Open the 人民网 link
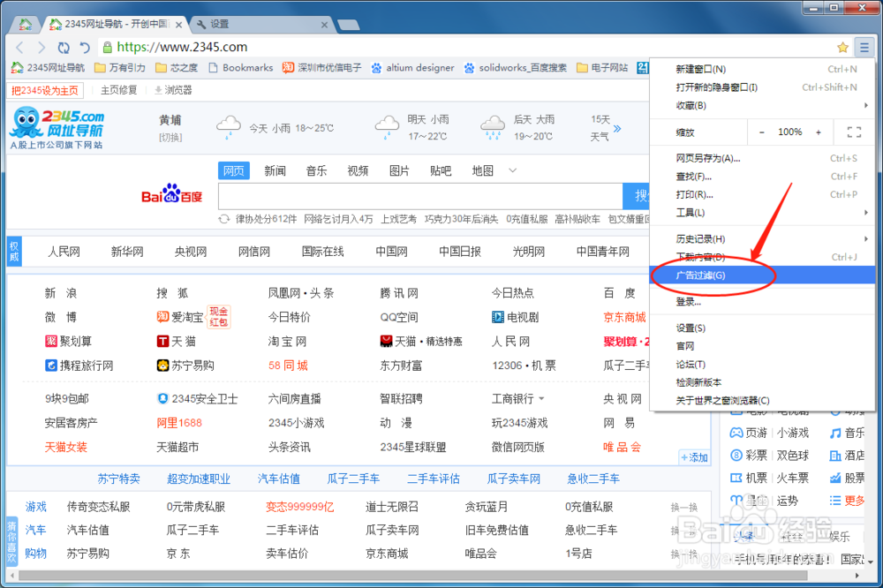 (x=64, y=252)
